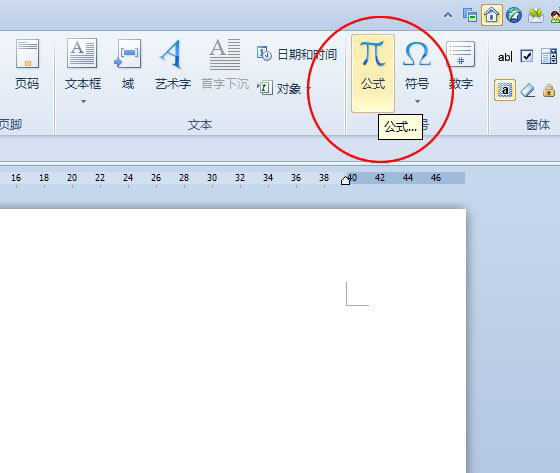Click the 数字 number icon
The height and width of the screenshot is (473, 560).
click(x=461, y=54)
